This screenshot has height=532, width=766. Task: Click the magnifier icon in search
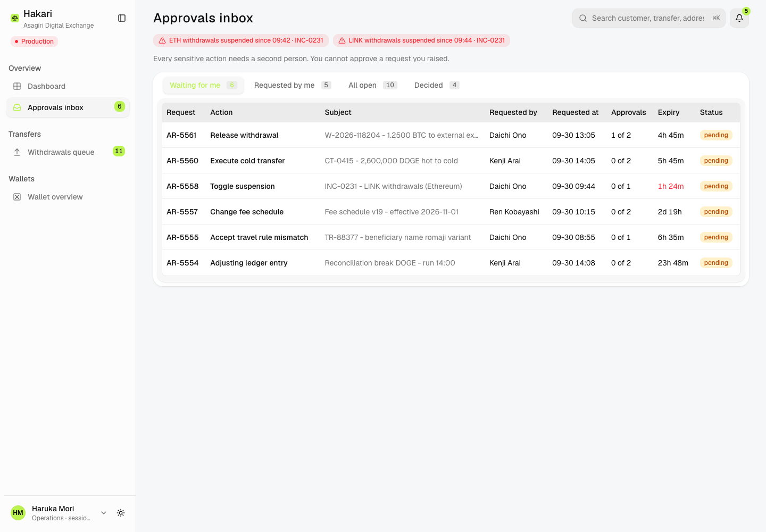(583, 18)
